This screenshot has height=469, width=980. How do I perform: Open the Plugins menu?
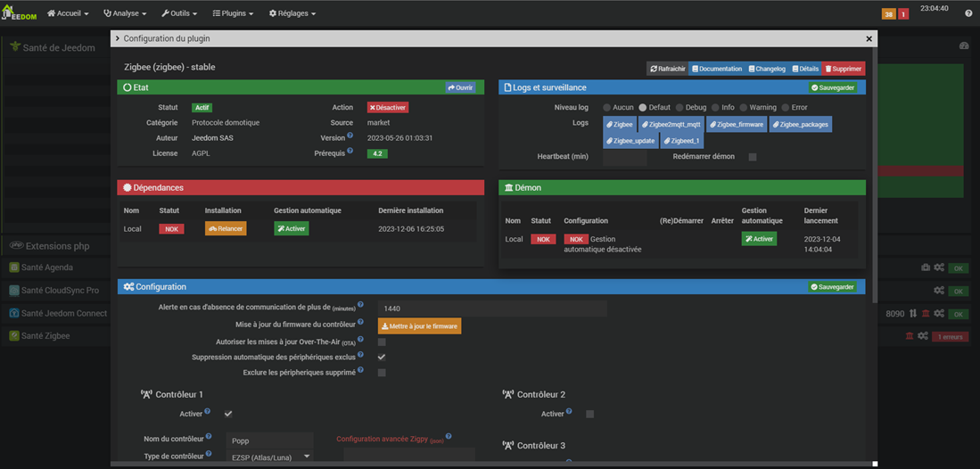tap(233, 13)
